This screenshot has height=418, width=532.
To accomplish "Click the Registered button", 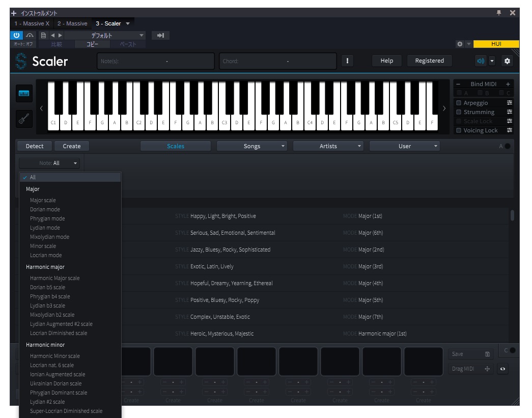I will (x=429, y=61).
